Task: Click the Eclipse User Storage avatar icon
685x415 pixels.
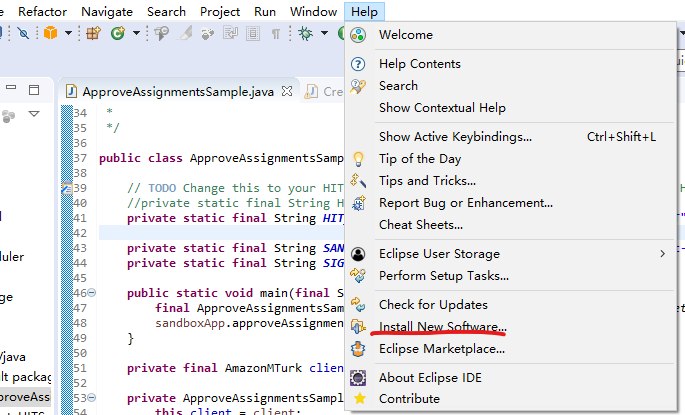Action: [x=358, y=254]
